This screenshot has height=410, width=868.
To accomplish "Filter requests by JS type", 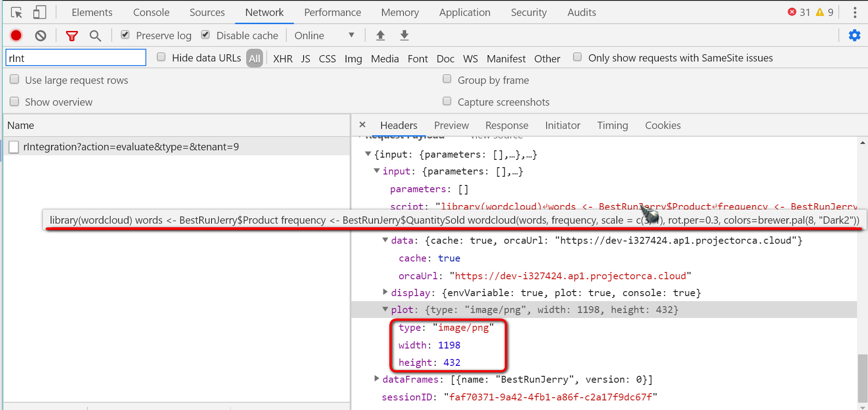I will (x=305, y=59).
